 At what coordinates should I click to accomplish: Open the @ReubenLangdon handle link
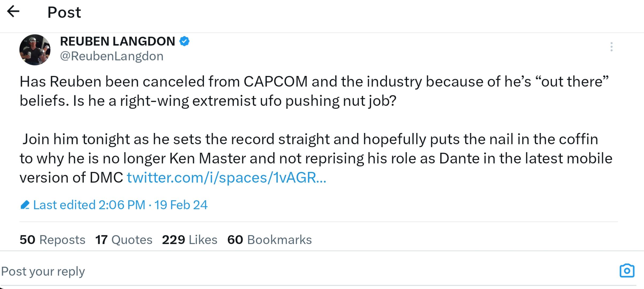(x=112, y=56)
